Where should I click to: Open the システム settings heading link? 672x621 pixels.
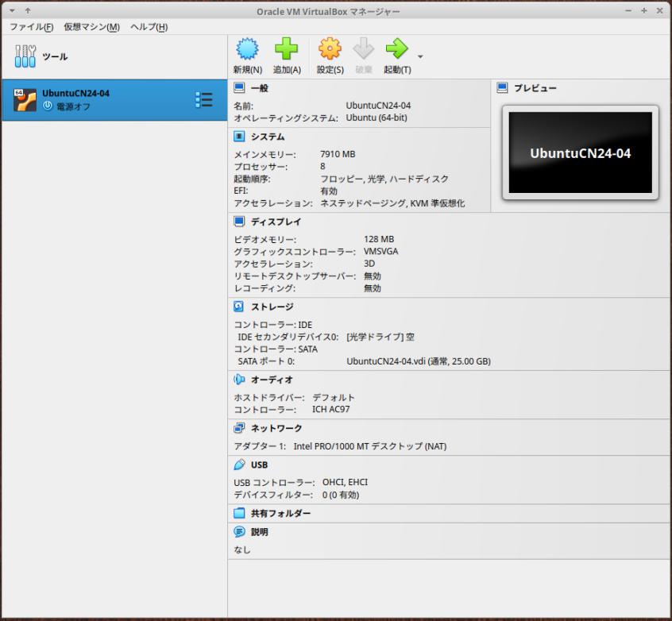coord(268,137)
